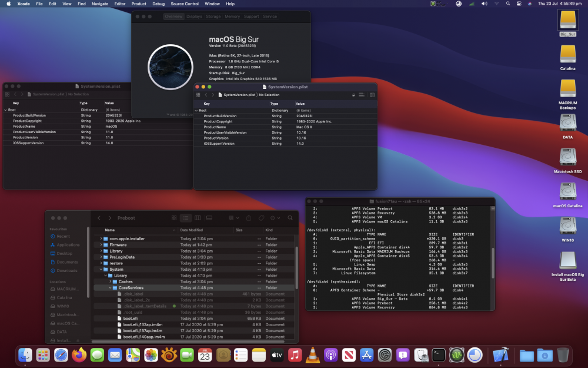Select Install macOS Big Sur Beta disk
588x368 pixels.
click(568, 260)
